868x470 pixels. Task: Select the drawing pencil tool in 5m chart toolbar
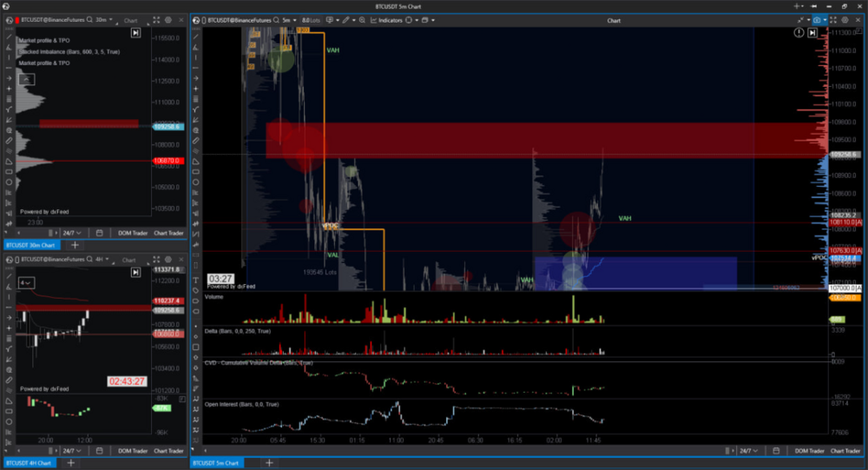345,20
